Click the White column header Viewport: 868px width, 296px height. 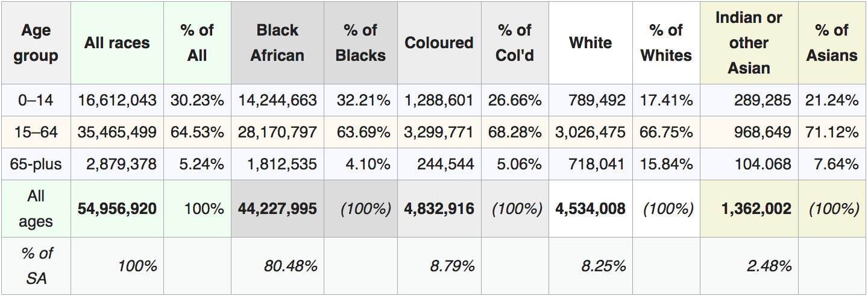[590, 43]
